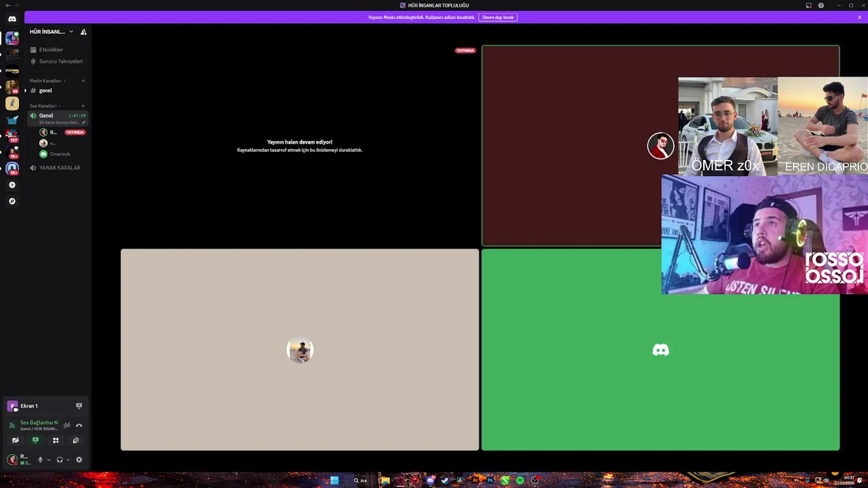Open Windows Start menu
Screen dimensions: 868x488
(334, 481)
